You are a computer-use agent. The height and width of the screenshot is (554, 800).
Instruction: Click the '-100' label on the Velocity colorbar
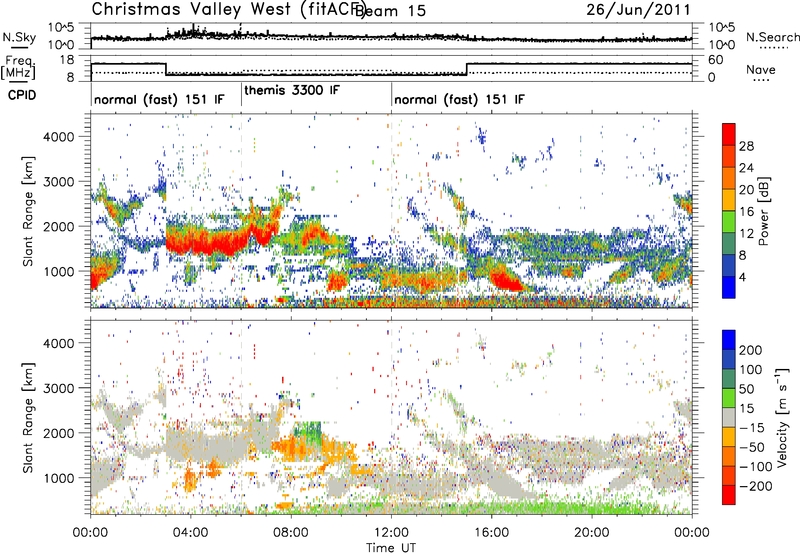(756, 467)
